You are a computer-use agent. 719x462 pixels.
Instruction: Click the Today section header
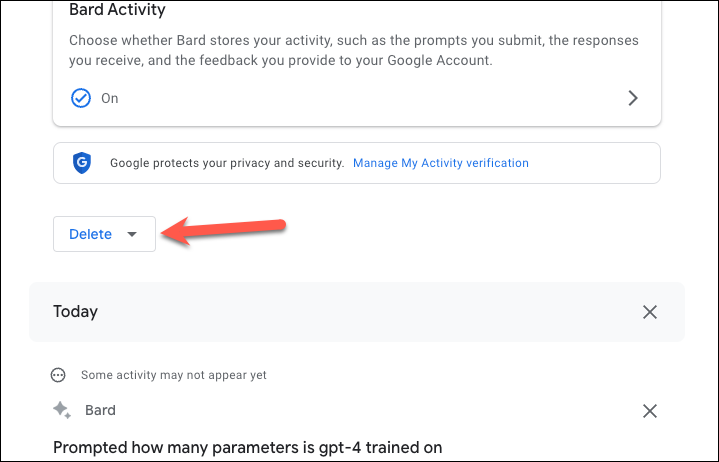pyautogui.click(x=75, y=312)
